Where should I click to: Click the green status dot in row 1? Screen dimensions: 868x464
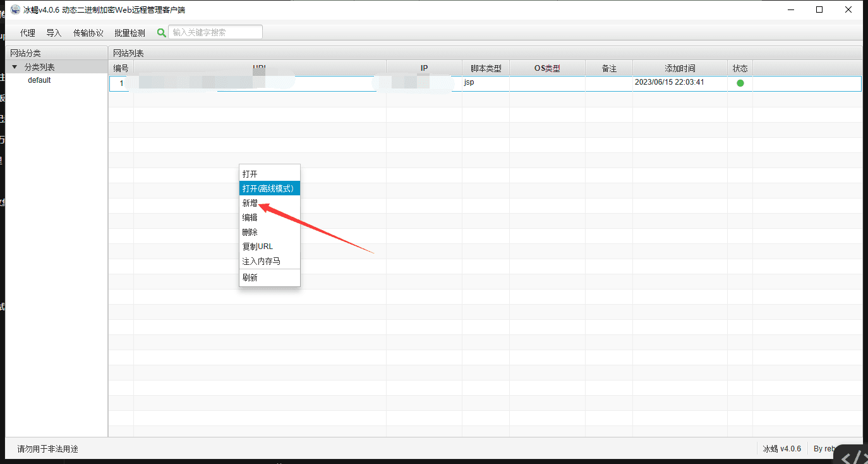pos(740,83)
